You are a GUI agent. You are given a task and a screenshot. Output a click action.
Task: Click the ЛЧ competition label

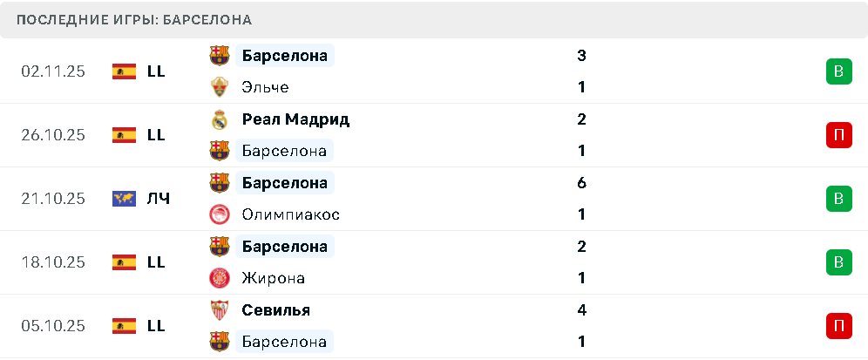click(159, 199)
